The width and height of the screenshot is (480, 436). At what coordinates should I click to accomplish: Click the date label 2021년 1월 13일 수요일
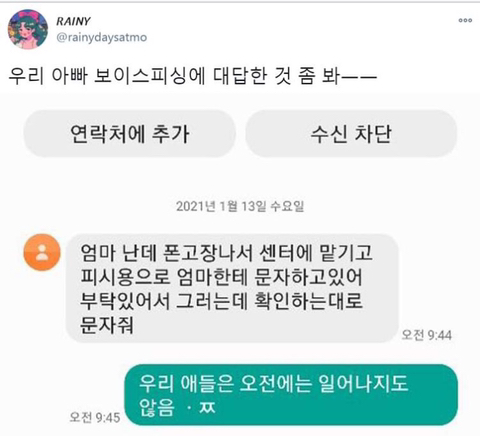coord(240,206)
